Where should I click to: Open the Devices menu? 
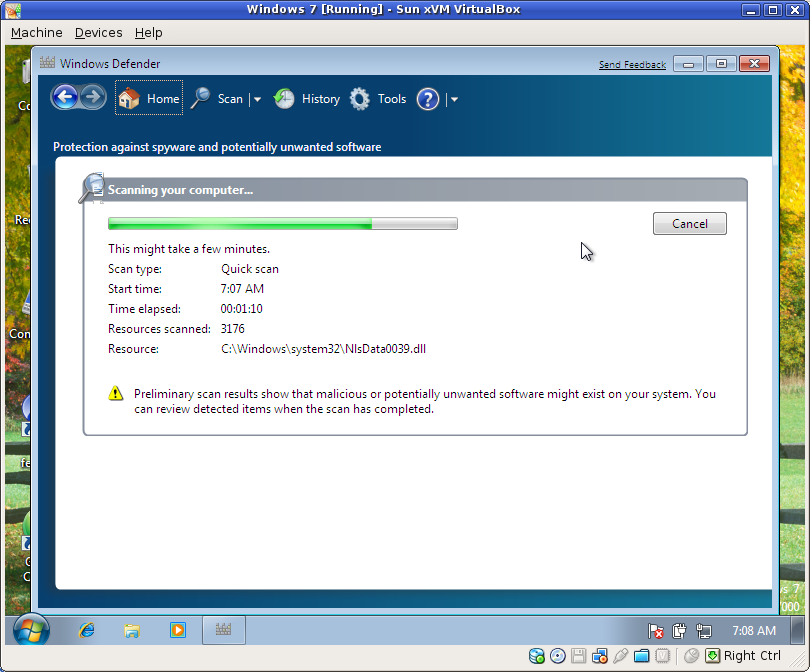click(x=98, y=32)
